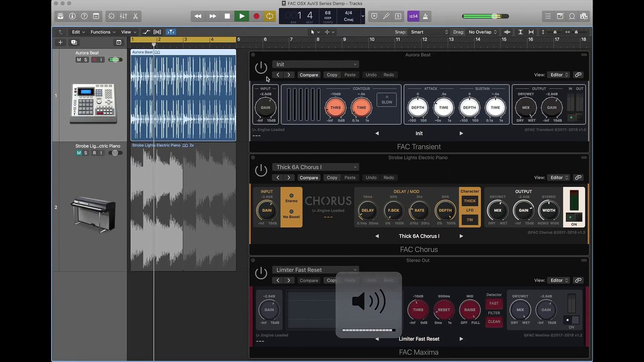The image size is (644, 362).
Task: Open the Snap Smart dropdown
Action: coord(429,32)
